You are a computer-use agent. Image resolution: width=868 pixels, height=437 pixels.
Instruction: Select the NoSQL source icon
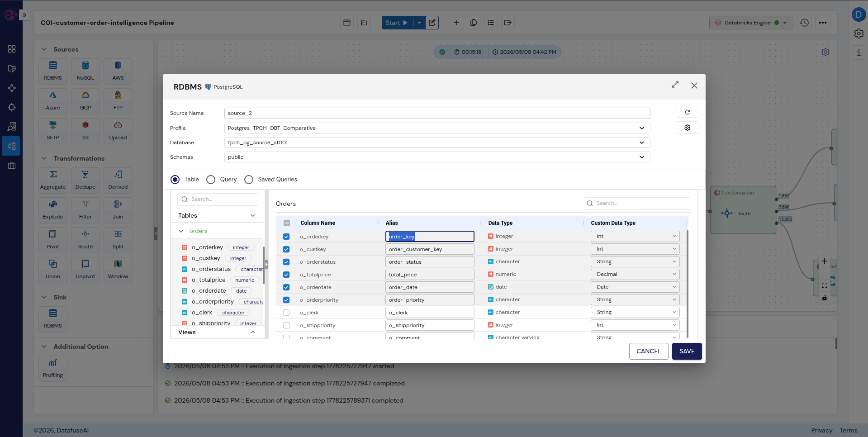pyautogui.click(x=85, y=71)
